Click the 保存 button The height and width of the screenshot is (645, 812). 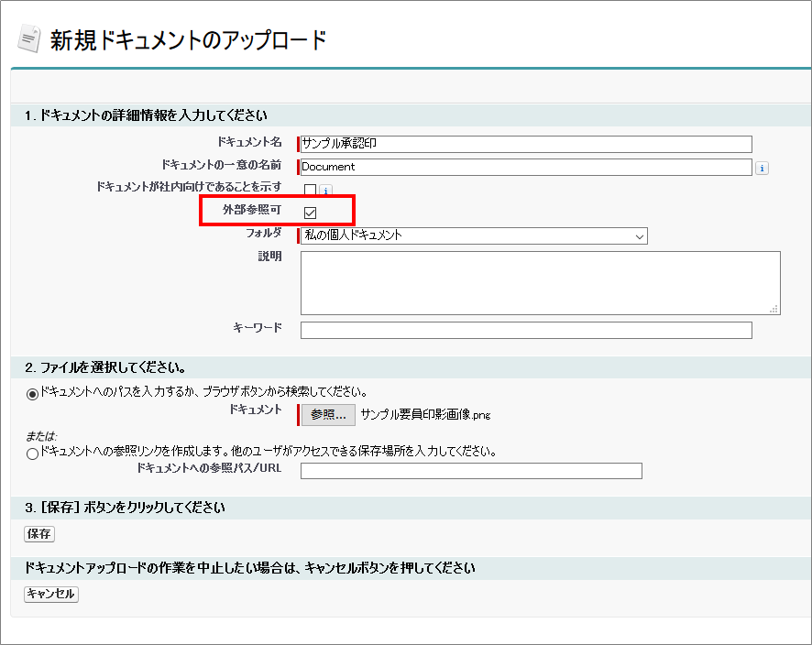click(x=39, y=534)
